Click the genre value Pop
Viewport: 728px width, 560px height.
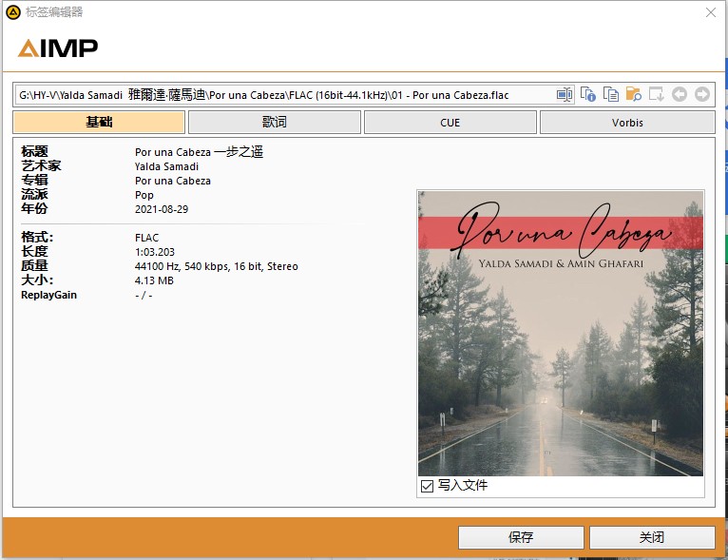[x=144, y=195]
